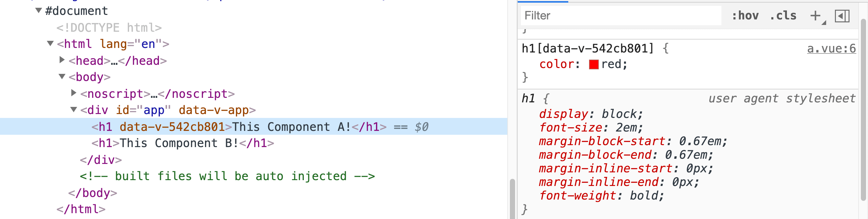Viewport: 868px width, 219px height.
Task: Select the closing div tag row
Action: pyautogui.click(x=101, y=160)
